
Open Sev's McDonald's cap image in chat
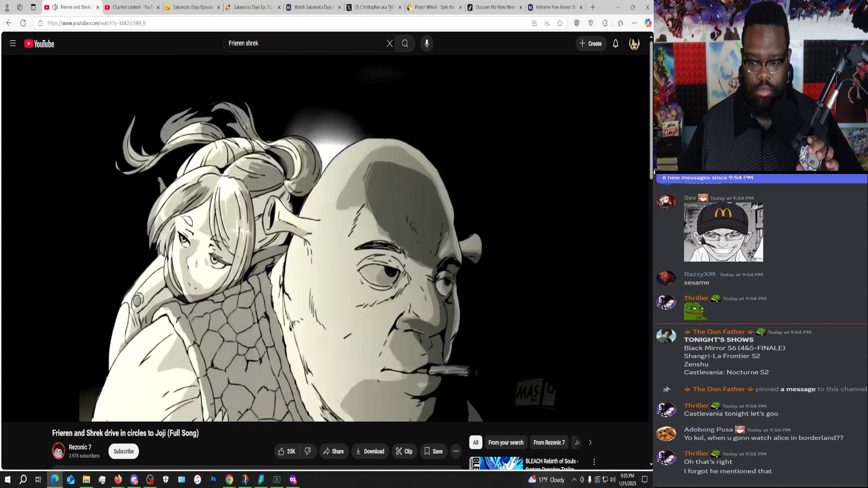723,232
